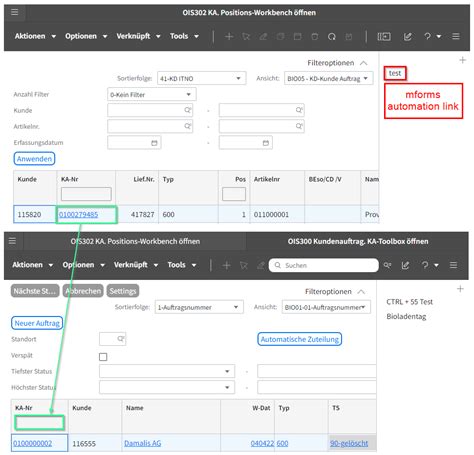Click the Automatische Zuteilung button
The height and width of the screenshot is (455, 474).
point(299,339)
